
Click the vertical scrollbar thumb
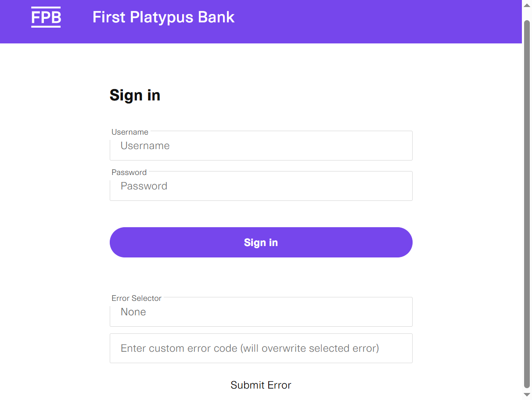tap(527, 202)
